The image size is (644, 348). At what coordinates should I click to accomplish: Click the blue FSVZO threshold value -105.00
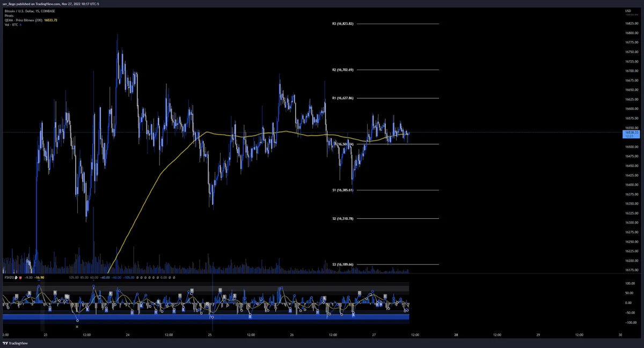point(129,278)
